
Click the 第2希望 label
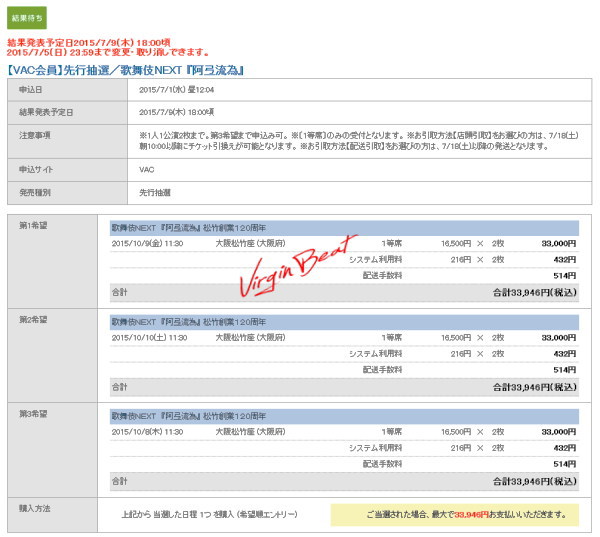click(x=33, y=319)
